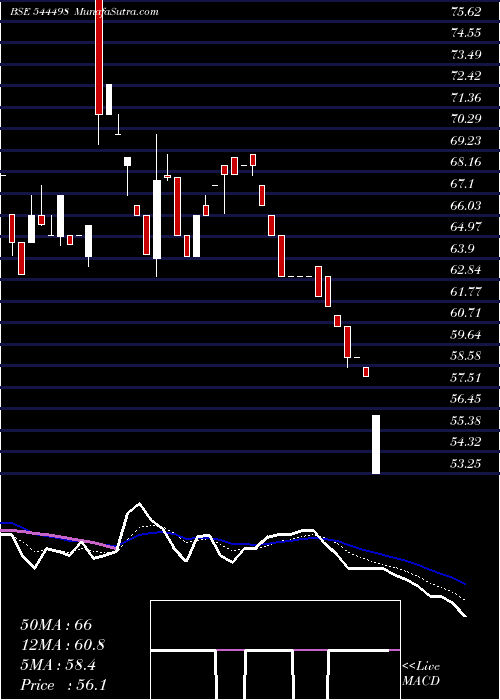Click the 55.38 price axis label
The height and width of the screenshot is (700, 500).
[466, 421]
